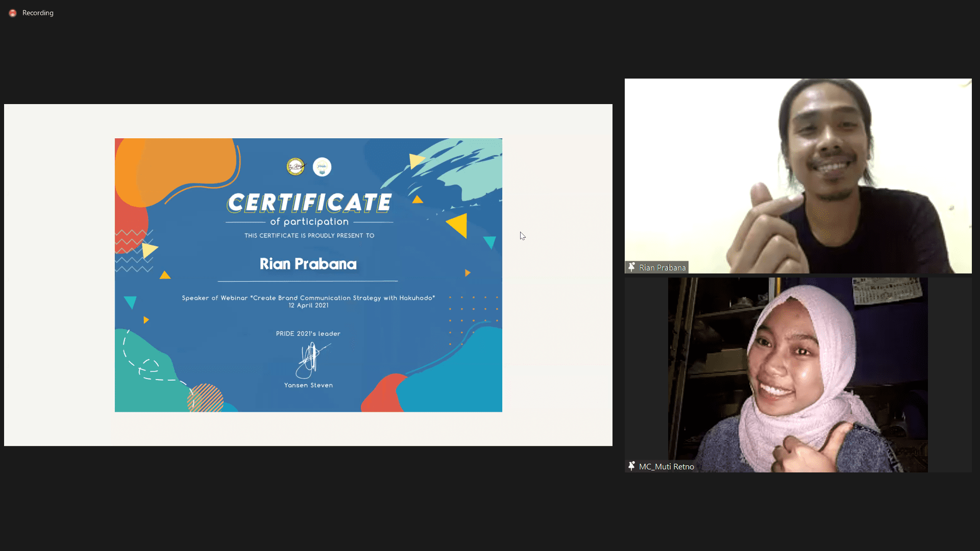The image size is (980, 551).
Task: Click the Recording status label
Action: pyautogui.click(x=38, y=13)
